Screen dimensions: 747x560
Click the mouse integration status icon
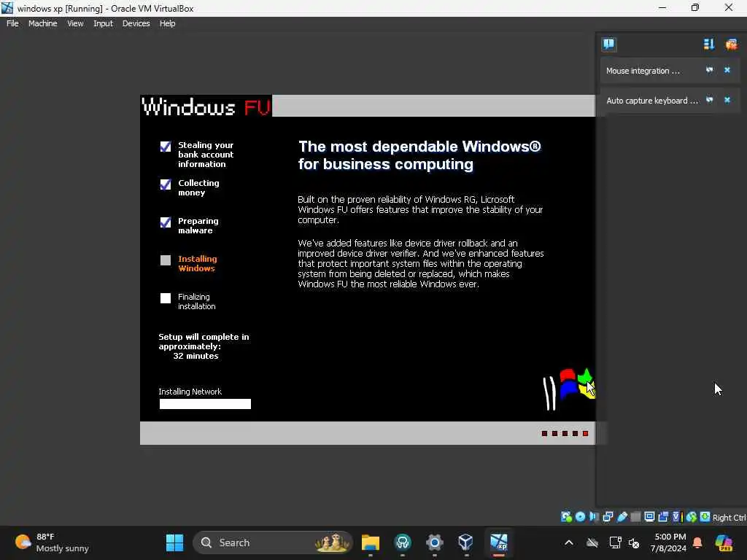point(692,517)
